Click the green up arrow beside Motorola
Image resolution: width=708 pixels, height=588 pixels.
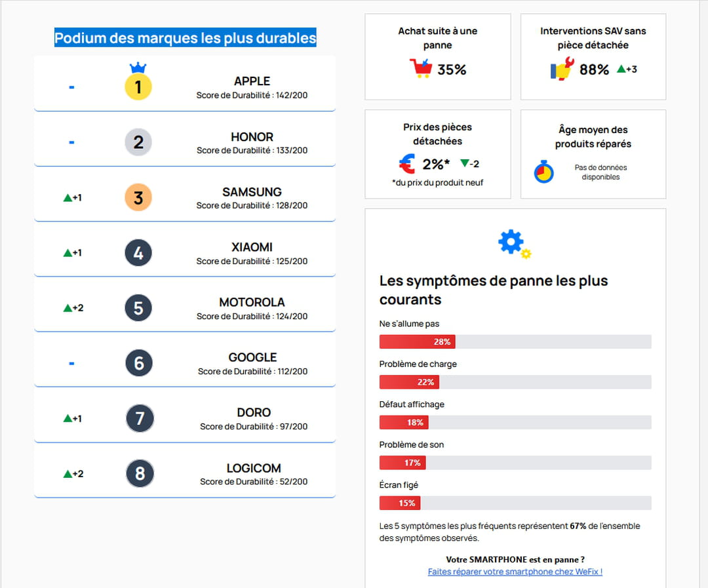(x=67, y=307)
